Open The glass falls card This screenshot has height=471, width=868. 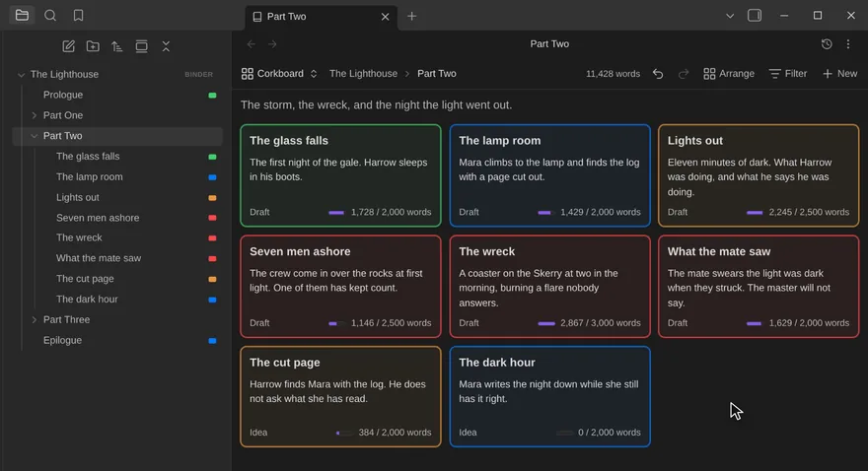340,175
